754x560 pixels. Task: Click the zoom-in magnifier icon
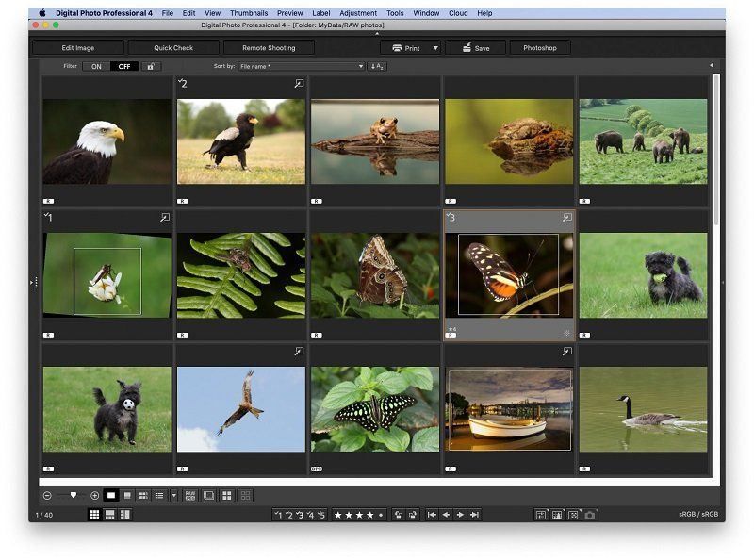click(x=94, y=494)
